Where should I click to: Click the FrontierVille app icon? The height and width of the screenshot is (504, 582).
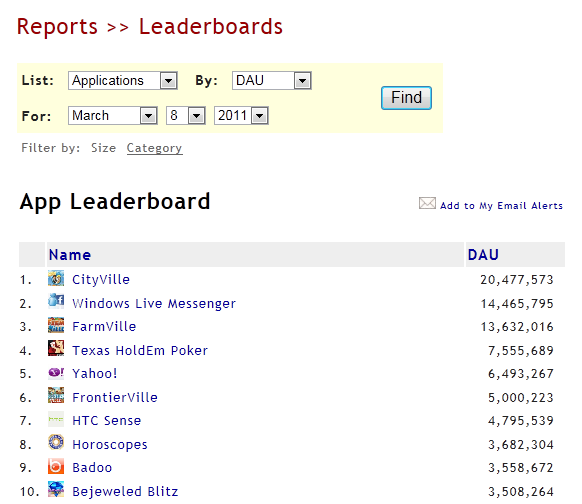[56, 395]
